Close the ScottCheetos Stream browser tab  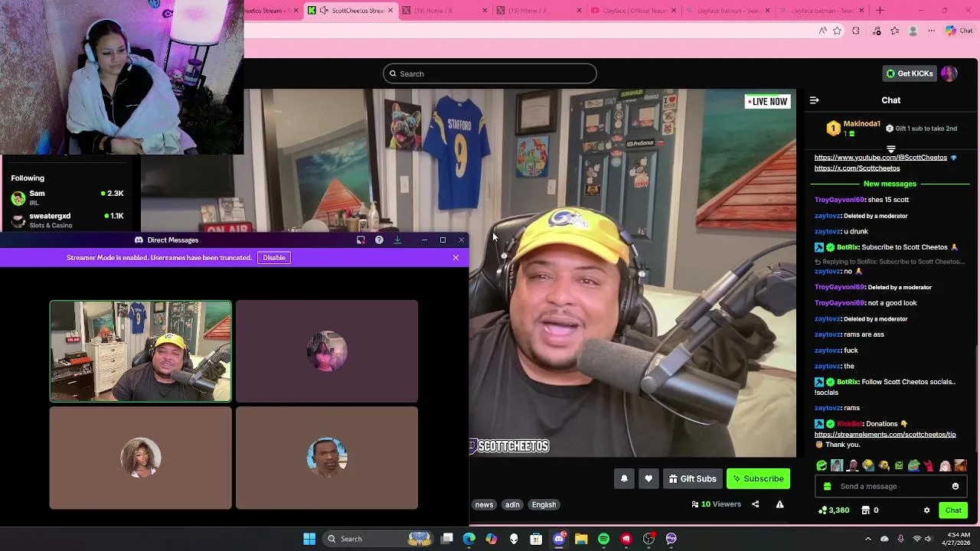pos(391,11)
